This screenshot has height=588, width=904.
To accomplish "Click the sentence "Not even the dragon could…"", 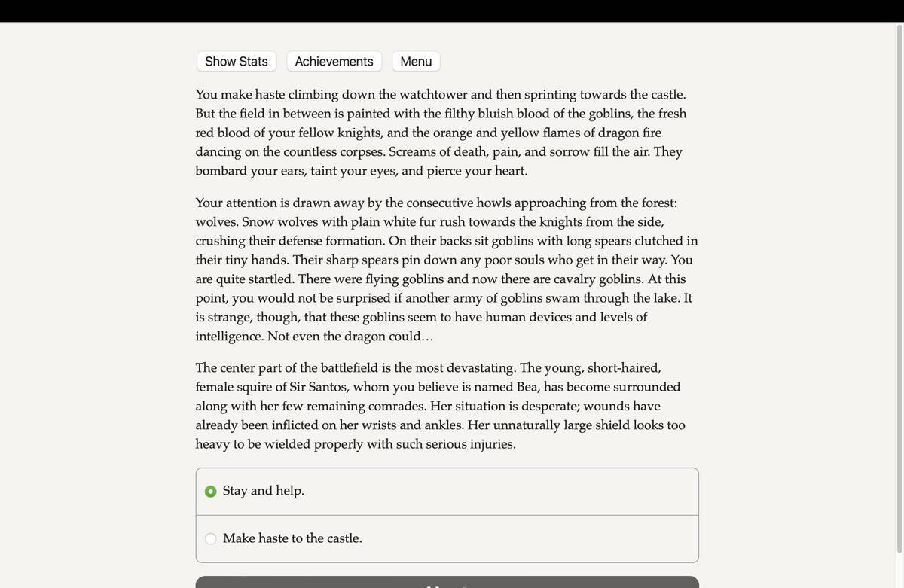I will tap(350, 337).
